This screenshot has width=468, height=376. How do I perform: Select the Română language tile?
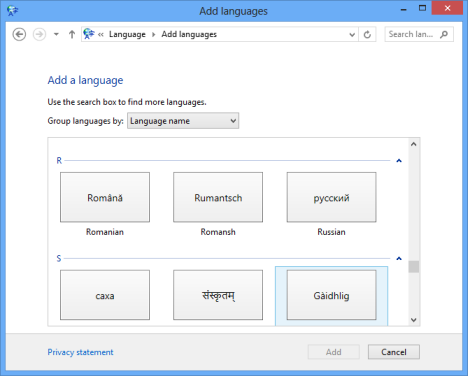pyautogui.click(x=105, y=197)
